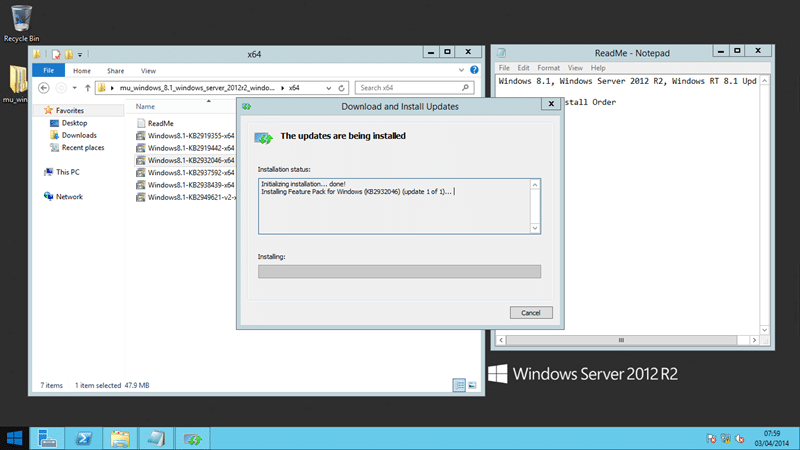Open Notepad Format menu
Viewport: 800px width, 450px height.
pos(548,68)
